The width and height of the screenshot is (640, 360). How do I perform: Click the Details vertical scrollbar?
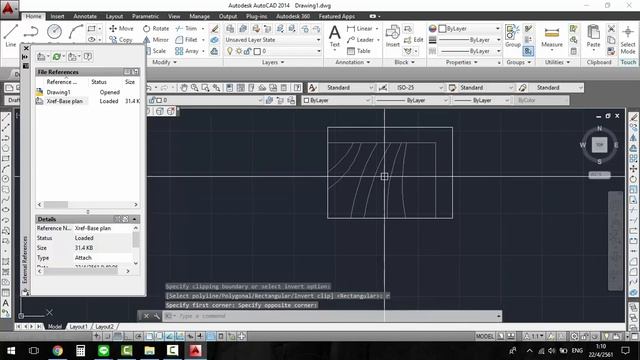[136, 245]
